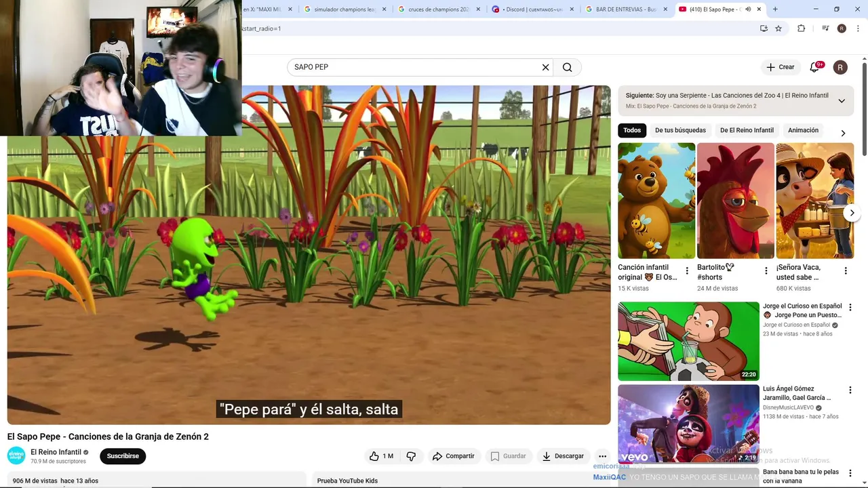Click the page vertical scrollbar
Screen dimensions: 868x488
(x=865, y=108)
